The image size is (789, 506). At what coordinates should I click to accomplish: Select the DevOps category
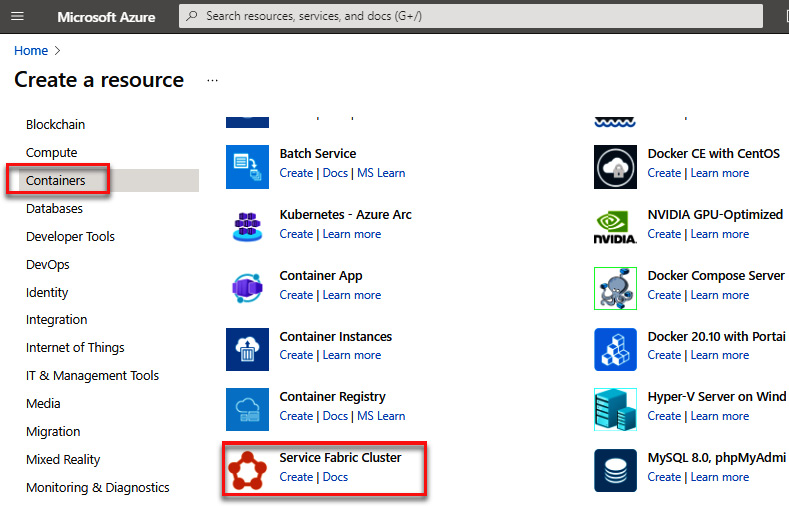(47, 265)
